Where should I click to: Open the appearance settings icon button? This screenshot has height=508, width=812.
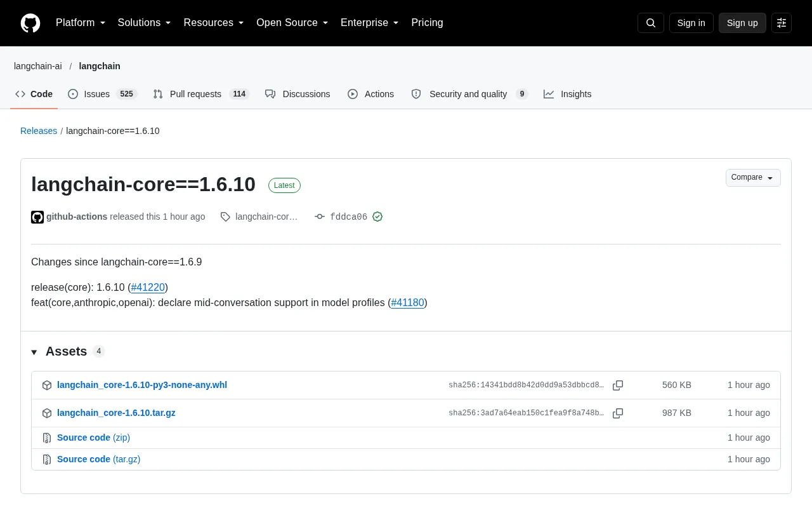coord(782,23)
